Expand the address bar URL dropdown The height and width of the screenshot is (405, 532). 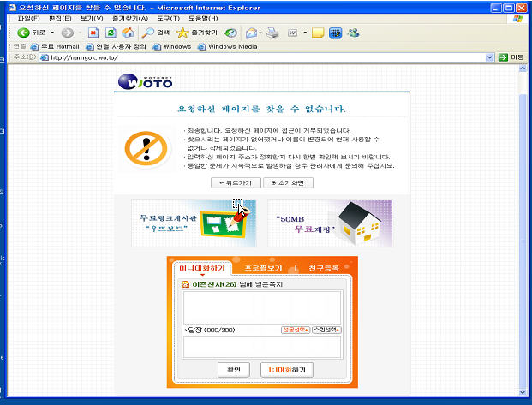point(489,57)
